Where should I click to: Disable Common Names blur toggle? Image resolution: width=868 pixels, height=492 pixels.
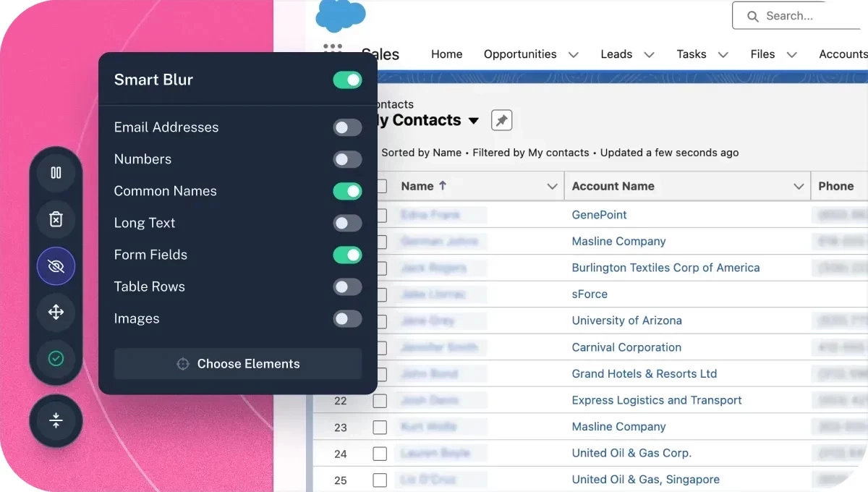coord(347,191)
